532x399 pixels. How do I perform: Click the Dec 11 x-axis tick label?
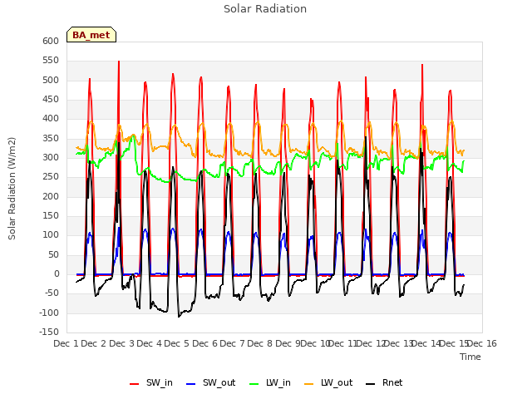[343, 343]
